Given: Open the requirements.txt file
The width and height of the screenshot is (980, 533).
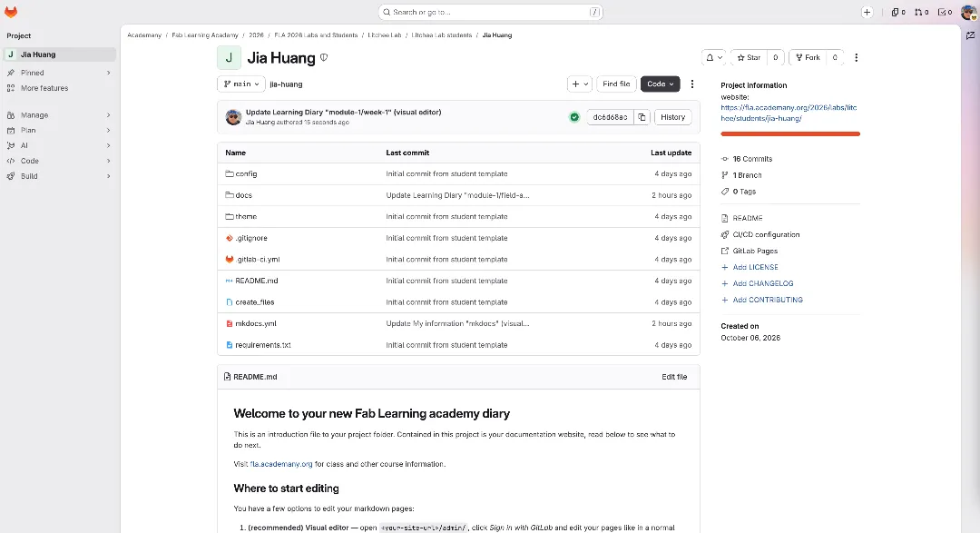Looking at the screenshot, I should point(263,345).
